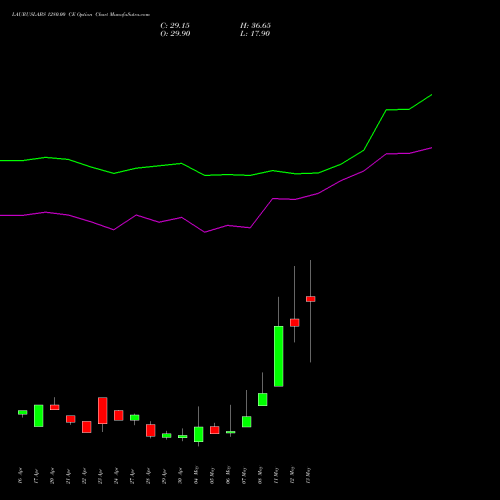Click the tall green candlestick for 11 May

279,356
